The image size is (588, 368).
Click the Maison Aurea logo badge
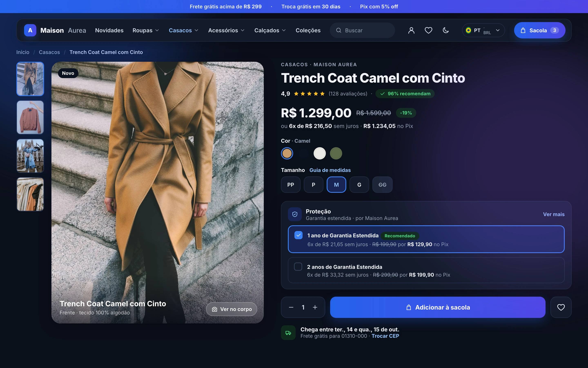[x=30, y=30]
